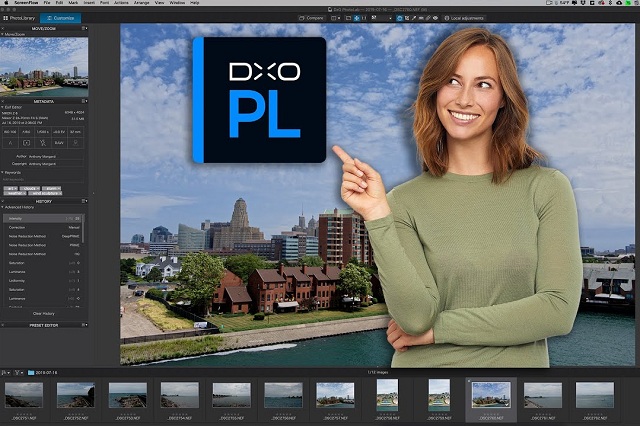Switch to the PhotoLibrary tab
This screenshot has height=426, width=640.
(20, 18)
